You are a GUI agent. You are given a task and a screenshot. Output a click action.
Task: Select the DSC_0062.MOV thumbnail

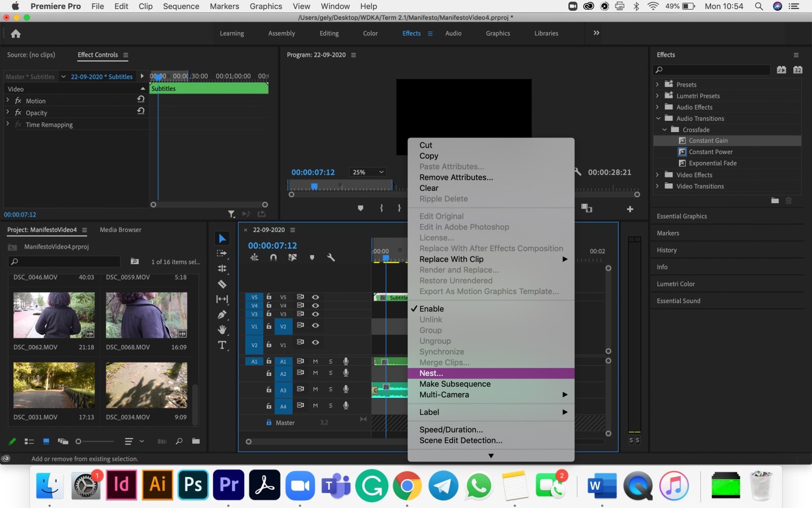click(54, 315)
